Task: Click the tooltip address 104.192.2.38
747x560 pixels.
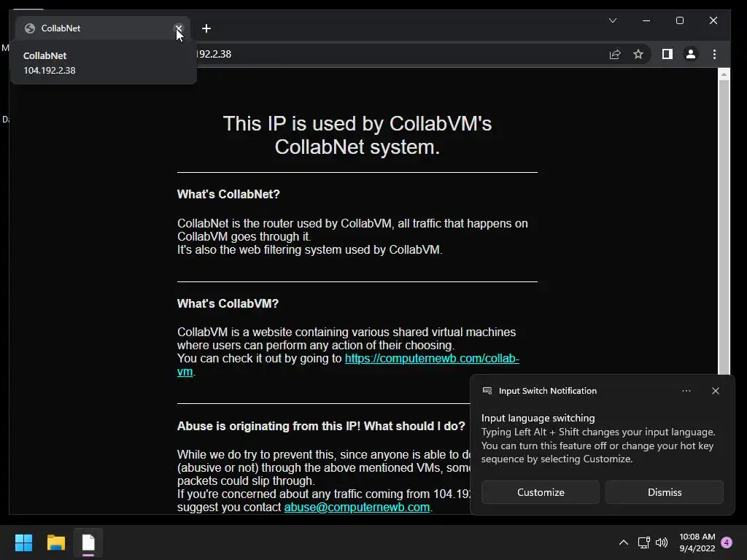Action: pos(50,71)
